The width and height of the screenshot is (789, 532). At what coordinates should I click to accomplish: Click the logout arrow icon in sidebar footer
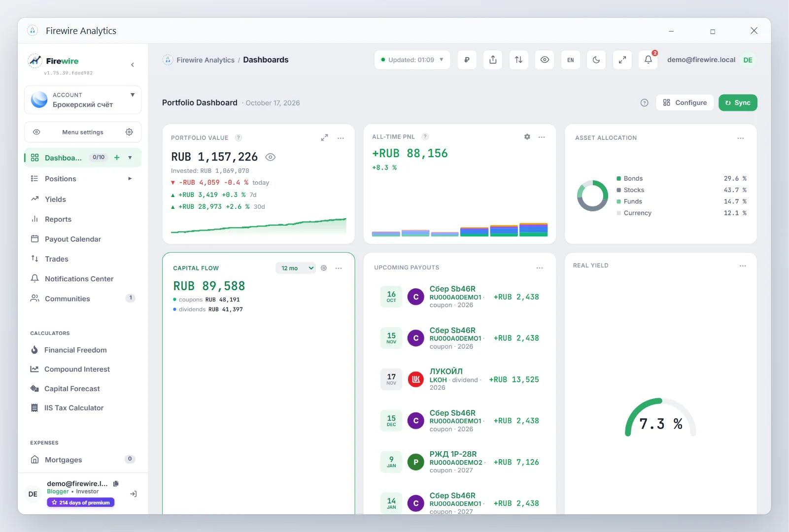(x=133, y=494)
